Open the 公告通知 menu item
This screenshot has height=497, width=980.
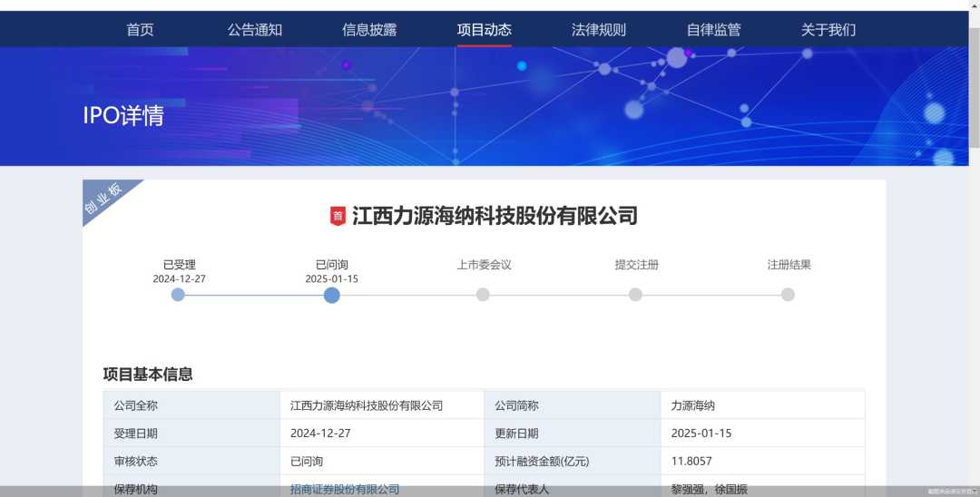254,29
